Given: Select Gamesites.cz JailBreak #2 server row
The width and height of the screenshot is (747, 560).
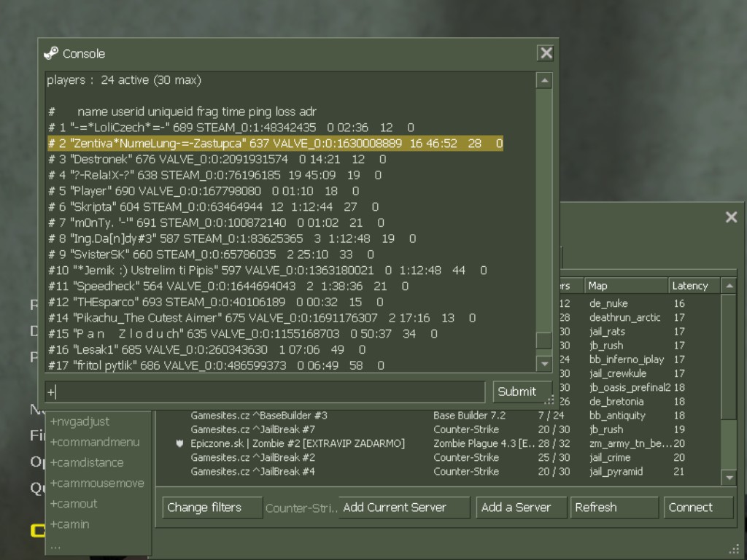Looking at the screenshot, I should 438,458.
